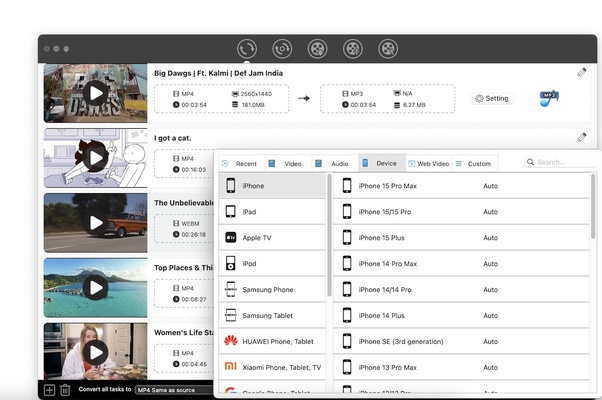Click the fourth toolbar film reel icon
The image size is (602, 400).
tap(352, 49)
